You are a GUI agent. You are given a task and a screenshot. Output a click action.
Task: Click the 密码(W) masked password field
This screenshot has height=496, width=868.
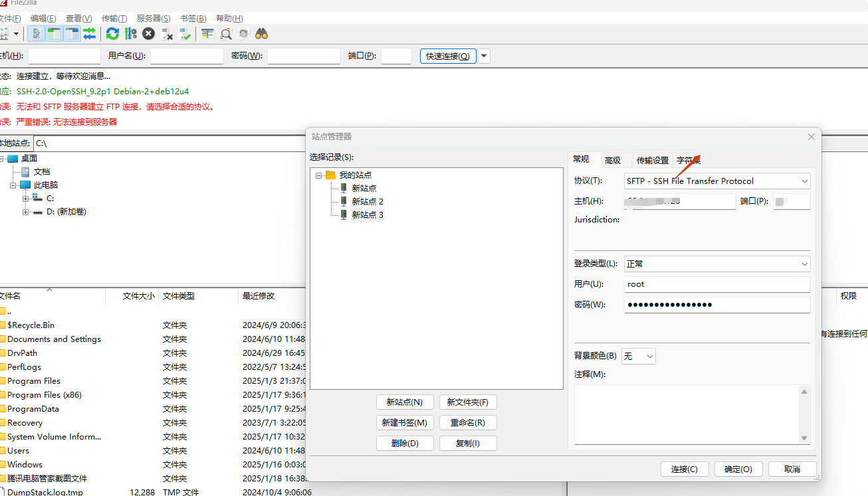click(717, 305)
